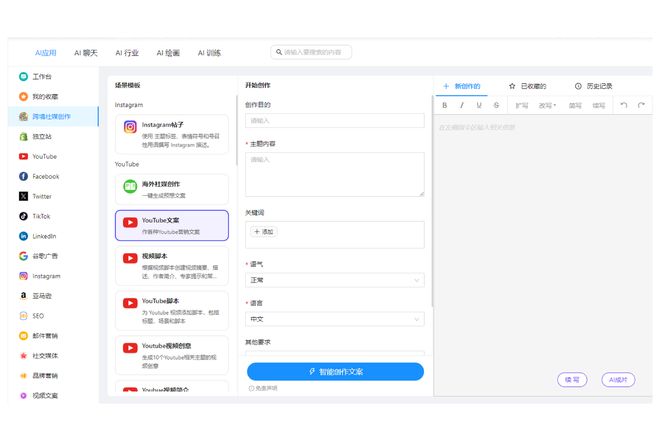This screenshot has height=441, width=660.
Task: Open 邮件营销 email marketing in the sidebar
Action: [53, 336]
